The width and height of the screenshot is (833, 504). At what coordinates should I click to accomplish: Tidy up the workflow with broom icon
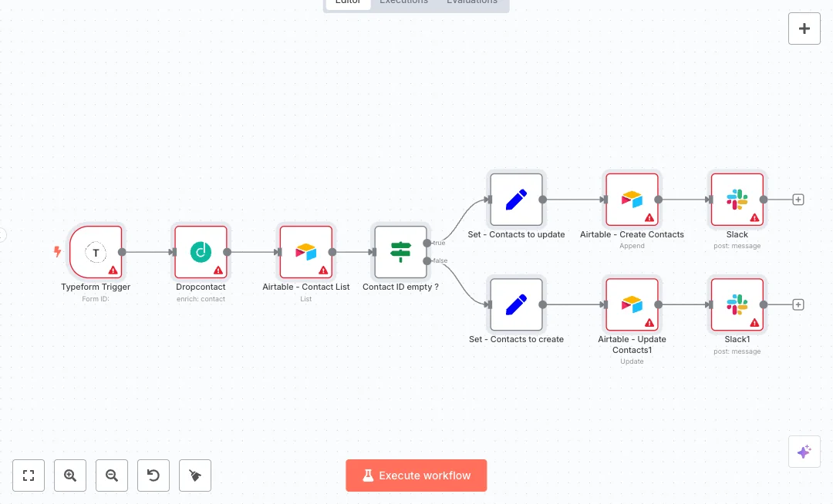pos(195,475)
